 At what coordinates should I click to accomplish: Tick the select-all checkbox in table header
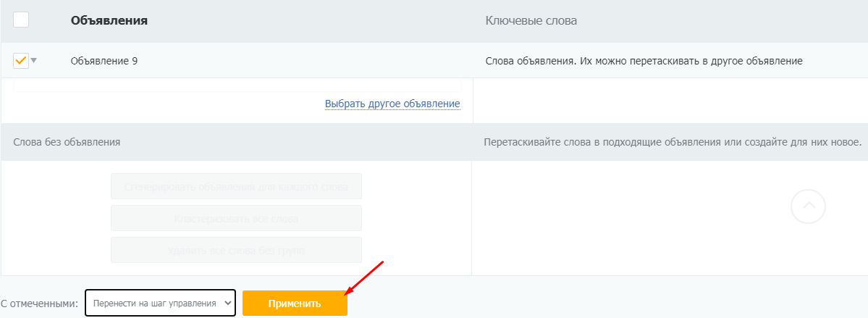point(21,20)
